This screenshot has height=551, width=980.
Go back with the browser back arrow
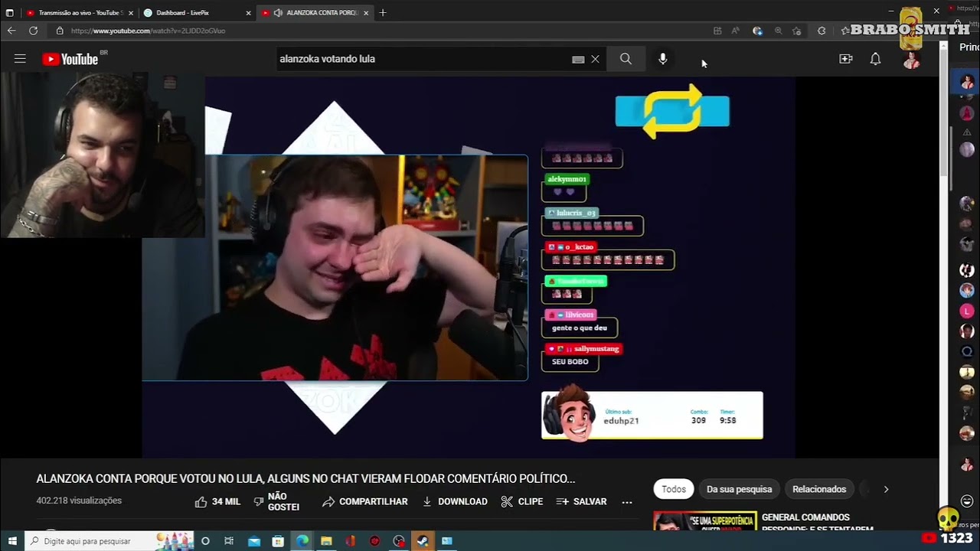click(x=11, y=31)
